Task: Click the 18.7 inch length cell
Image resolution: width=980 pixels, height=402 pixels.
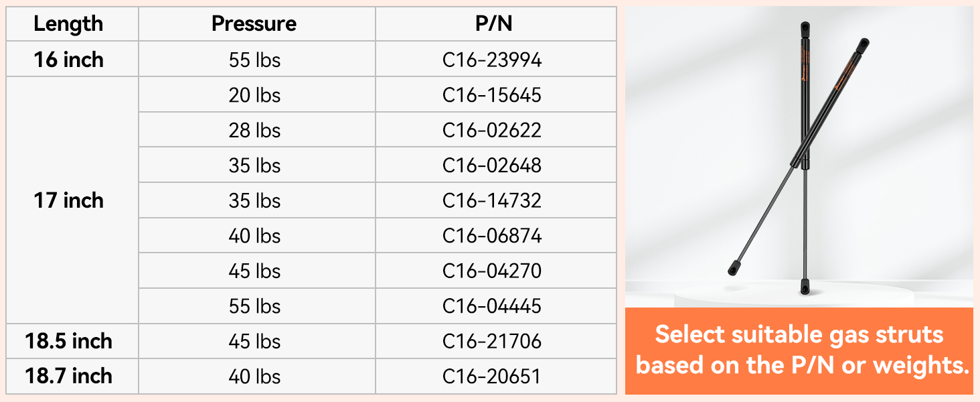Action: pyautogui.click(x=68, y=376)
